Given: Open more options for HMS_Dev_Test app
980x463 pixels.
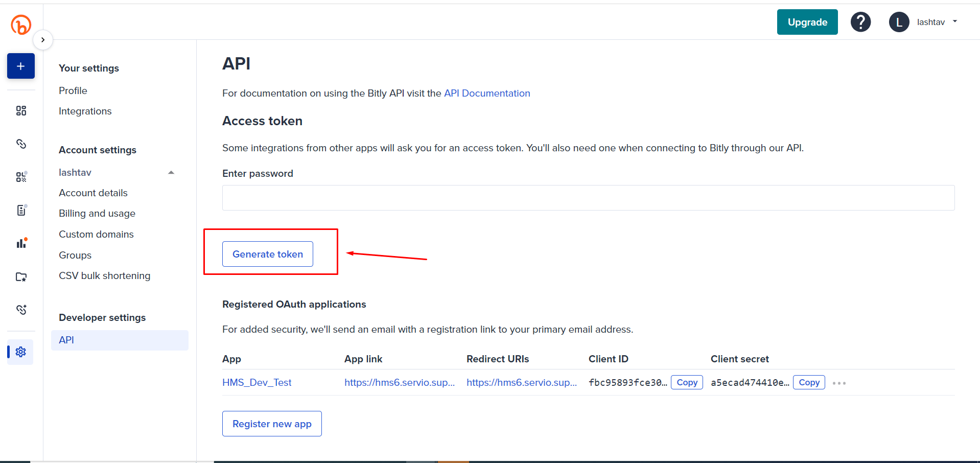Looking at the screenshot, I should click(x=839, y=383).
